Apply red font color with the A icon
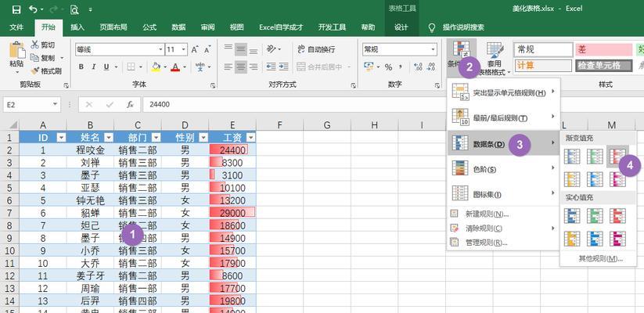644x313 pixels. point(176,67)
